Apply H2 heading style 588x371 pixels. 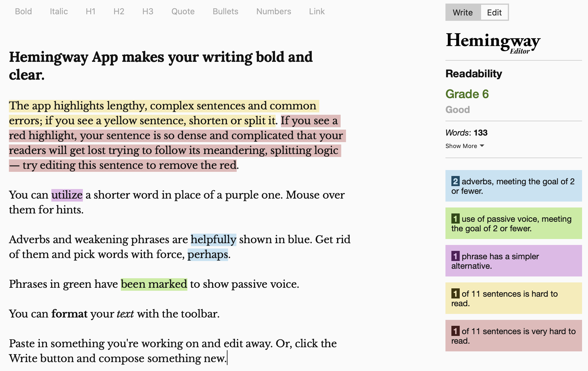(x=118, y=11)
